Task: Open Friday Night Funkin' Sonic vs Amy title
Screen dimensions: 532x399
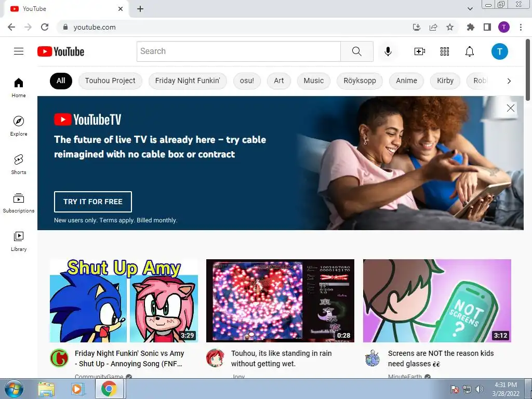Action: pyautogui.click(x=129, y=358)
